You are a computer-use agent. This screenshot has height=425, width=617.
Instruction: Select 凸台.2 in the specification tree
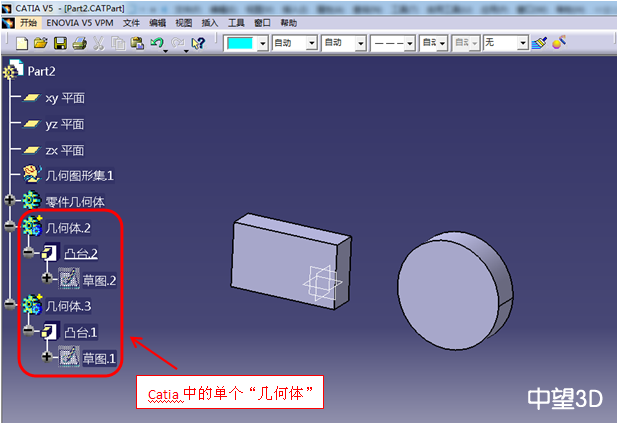(x=81, y=253)
